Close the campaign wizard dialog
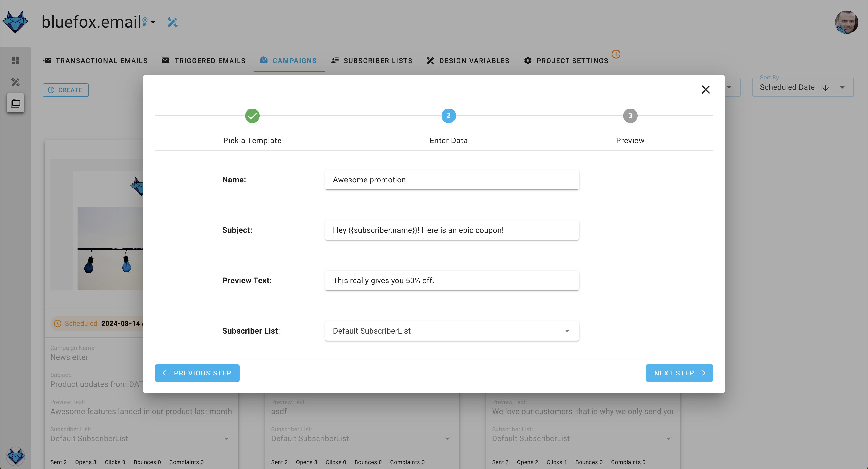868x469 pixels. [705, 89]
